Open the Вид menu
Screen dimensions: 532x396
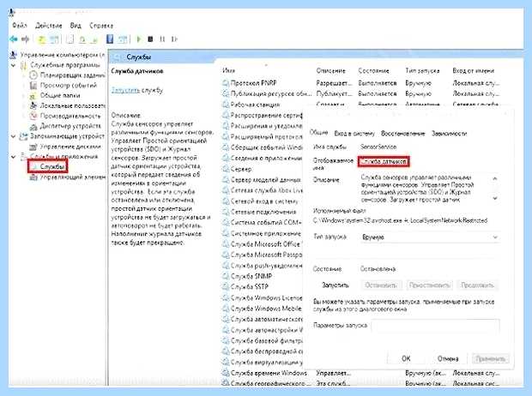tap(76, 26)
